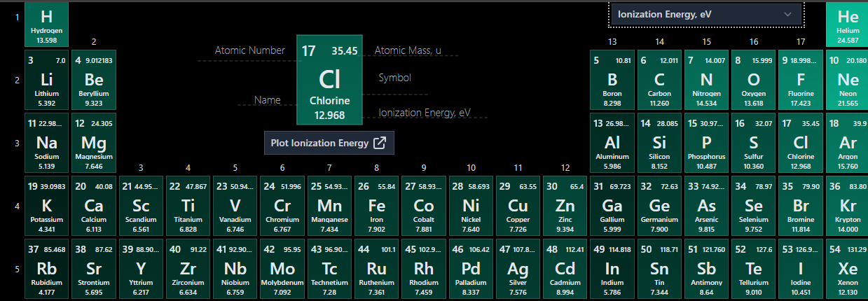Select the Copper element tile
This screenshot has width=868, height=301.
(x=518, y=206)
